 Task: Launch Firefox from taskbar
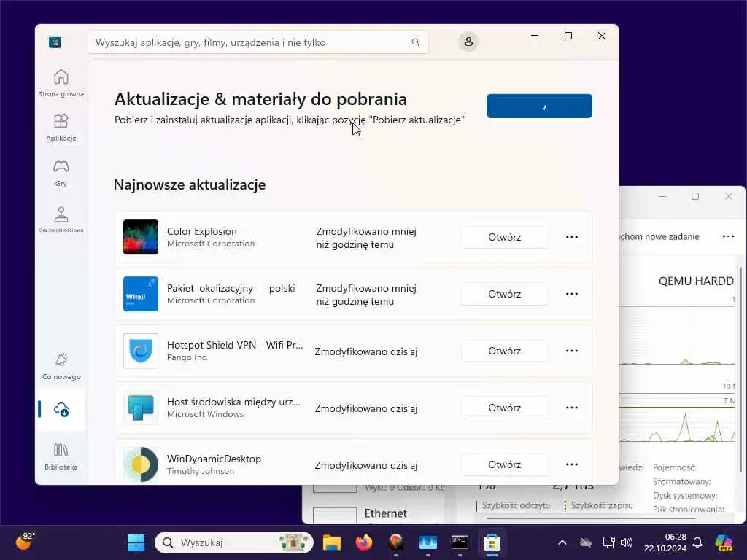pyautogui.click(x=364, y=542)
